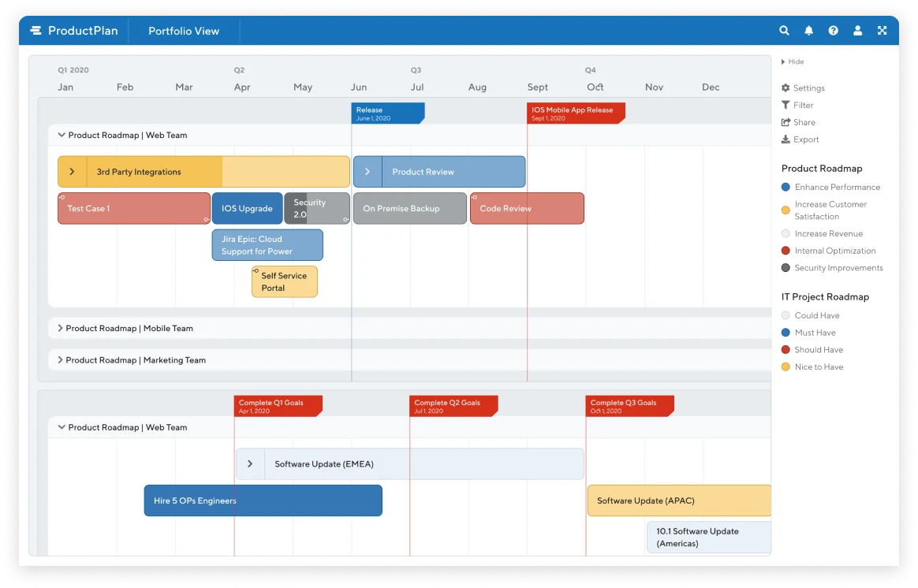Click the Filter funnel icon
918x588 pixels.
[x=786, y=105]
